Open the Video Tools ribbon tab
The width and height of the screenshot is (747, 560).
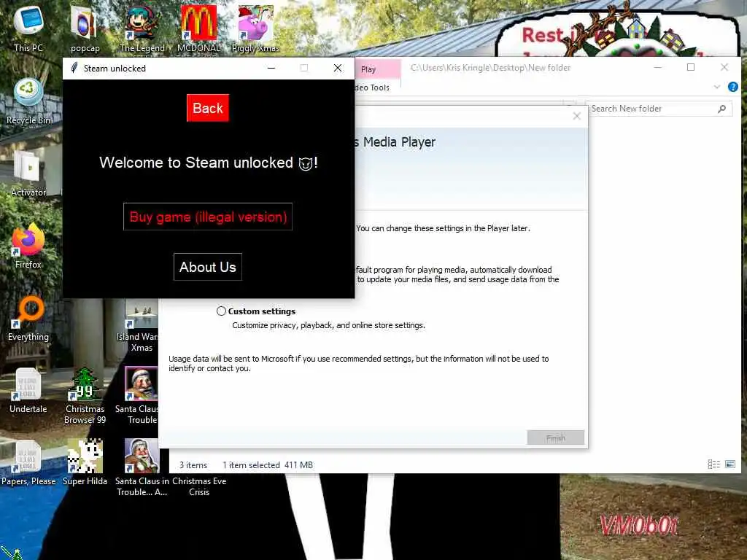pyautogui.click(x=373, y=87)
